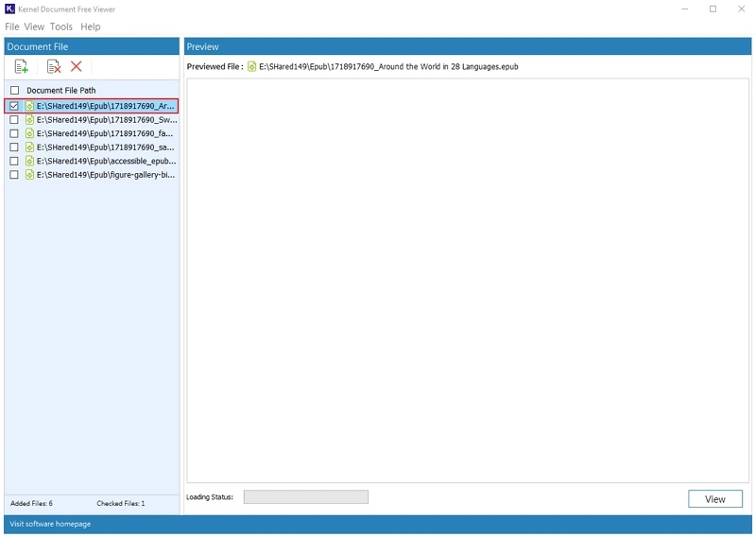Click the file icon of 1718917690_fa... row
The width and height of the screenshot is (756, 537).
pyautogui.click(x=29, y=133)
